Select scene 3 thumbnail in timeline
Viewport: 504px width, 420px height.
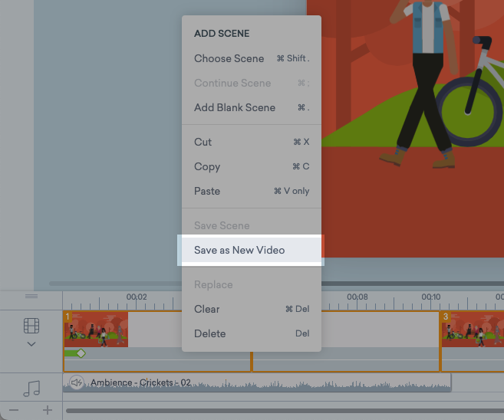[x=473, y=330]
